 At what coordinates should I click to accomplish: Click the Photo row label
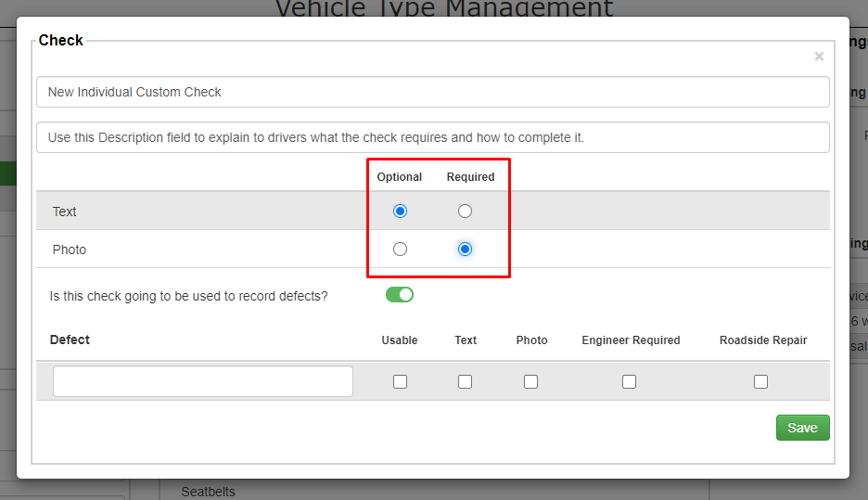(70, 250)
